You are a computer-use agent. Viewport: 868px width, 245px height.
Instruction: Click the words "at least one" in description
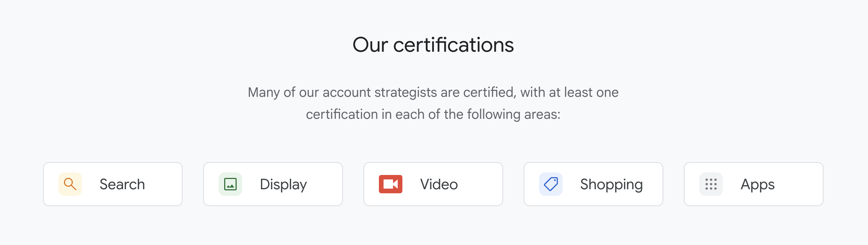tap(584, 92)
